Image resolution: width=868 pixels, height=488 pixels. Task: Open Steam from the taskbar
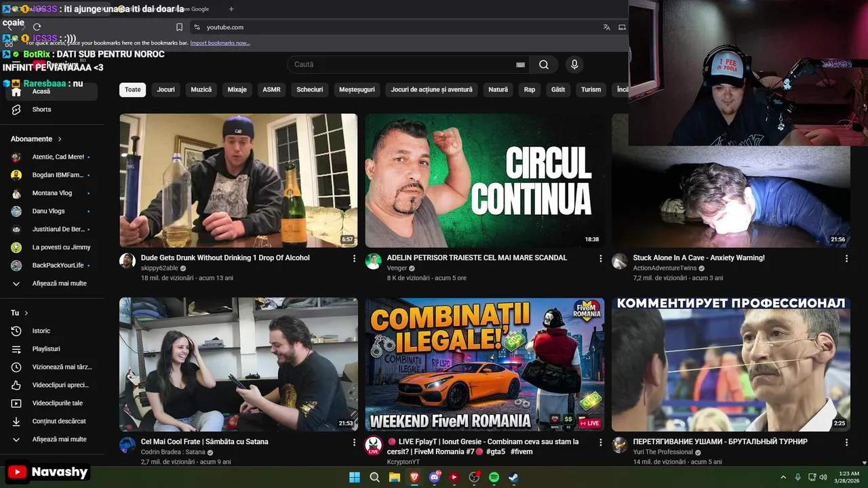[x=514, y=477]
